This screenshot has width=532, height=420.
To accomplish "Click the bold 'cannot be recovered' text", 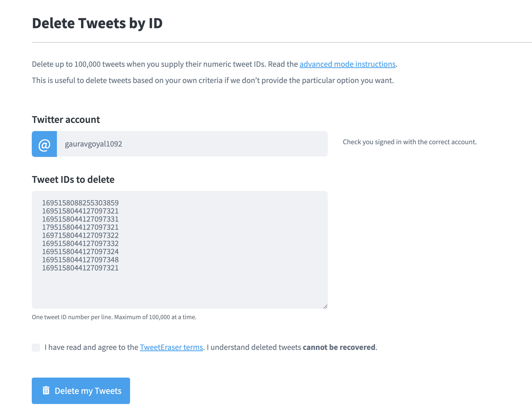I will pos(339,347).
